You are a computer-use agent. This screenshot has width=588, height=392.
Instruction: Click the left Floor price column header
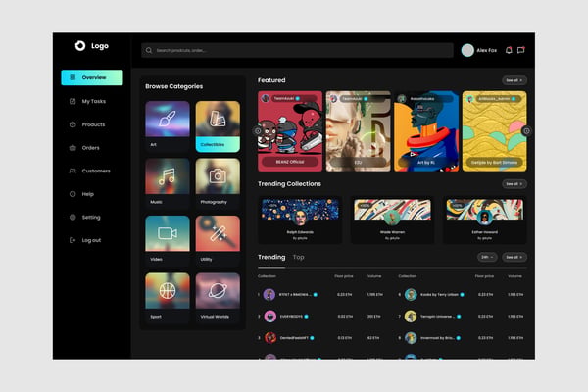coord(344,276)
